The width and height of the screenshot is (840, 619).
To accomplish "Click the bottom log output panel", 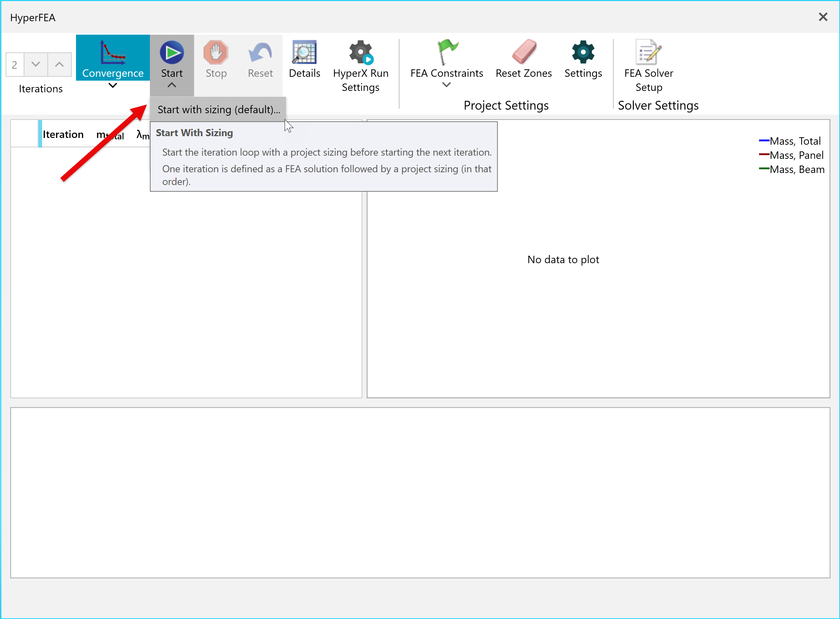I will click(420, 493).
